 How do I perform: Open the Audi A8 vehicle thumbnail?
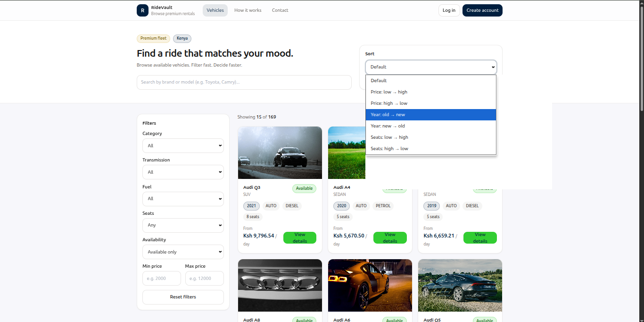[280, 285]
